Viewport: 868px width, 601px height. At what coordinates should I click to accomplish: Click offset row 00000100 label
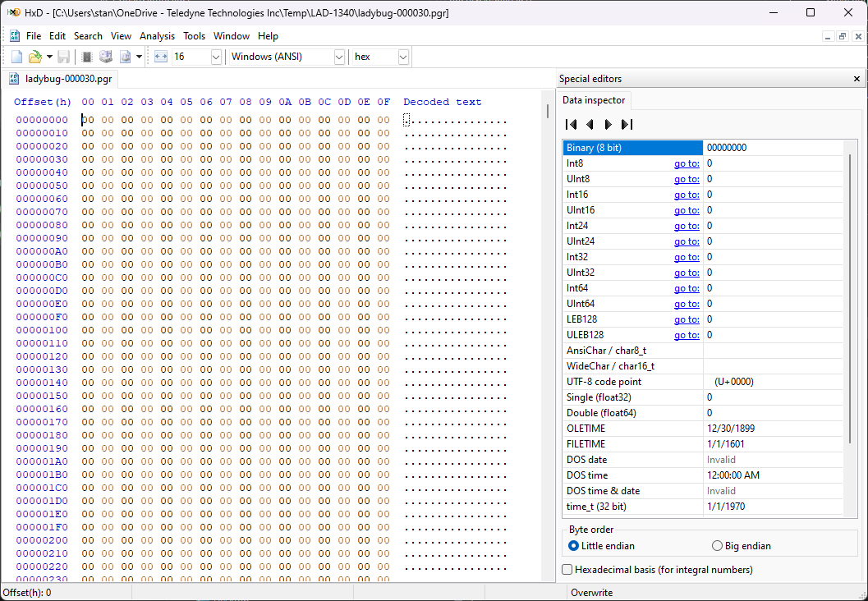pyautogui.click(x=42, y=330)
